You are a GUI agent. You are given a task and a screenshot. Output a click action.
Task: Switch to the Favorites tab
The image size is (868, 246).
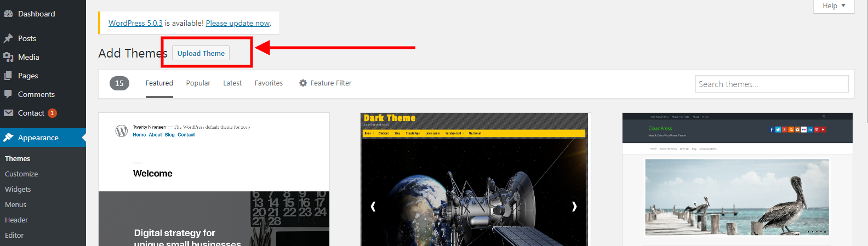[269, 83]
